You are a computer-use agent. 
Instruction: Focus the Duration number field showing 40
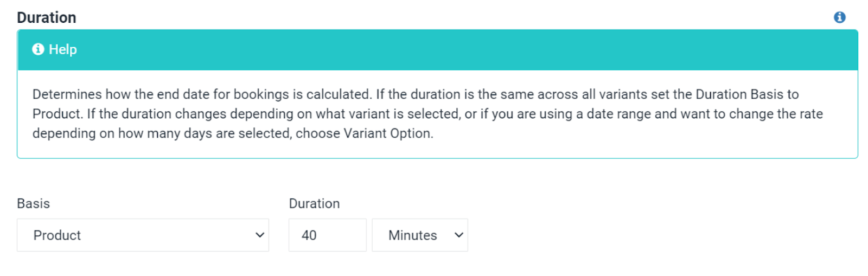point(327,235)
